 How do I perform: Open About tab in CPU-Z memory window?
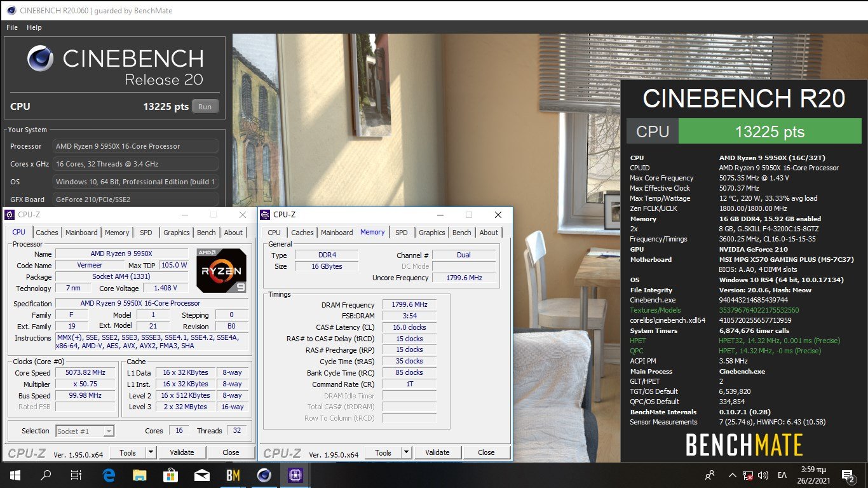[x=489, y=233]
